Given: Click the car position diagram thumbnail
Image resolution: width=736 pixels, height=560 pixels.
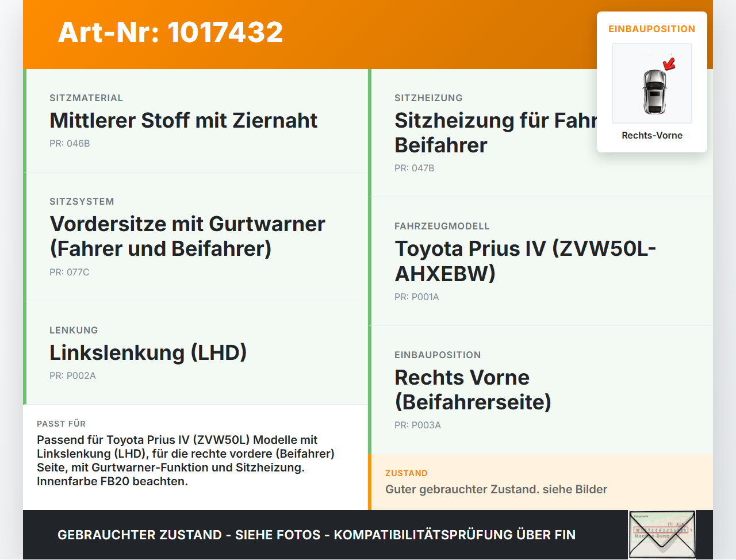Looking at the screenshot, I should tap(652, 83).
